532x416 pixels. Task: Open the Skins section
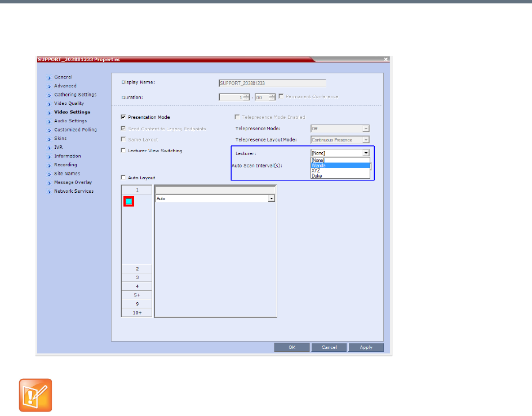tap(60, 139)
